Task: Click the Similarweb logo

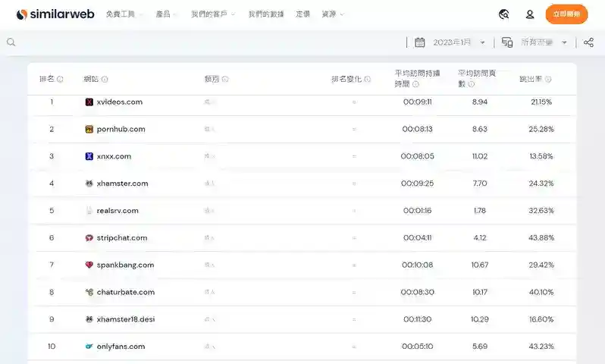Action: tap(55, 14)
